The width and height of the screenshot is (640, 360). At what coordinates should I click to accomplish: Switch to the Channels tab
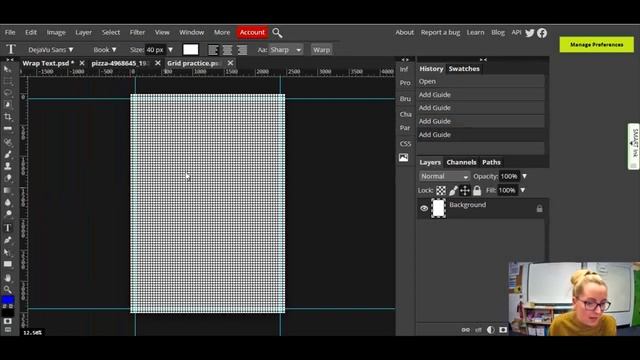pyautogui.click(x=461, y=162)
